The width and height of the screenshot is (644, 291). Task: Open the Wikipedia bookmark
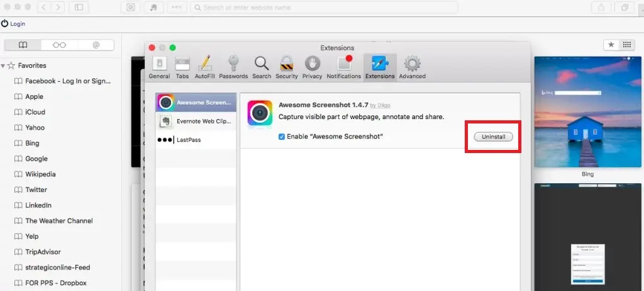pos(35,174)
